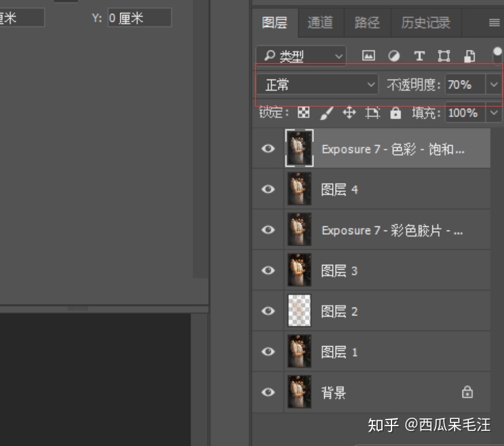Filter for smart object layers icon
The width and height of the screenshot is (504, 446).
[x=469, y=56]
